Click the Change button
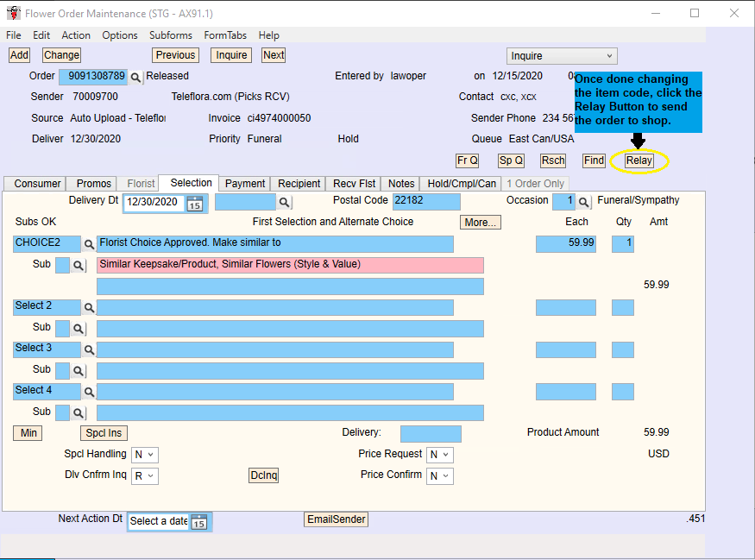 61,55
